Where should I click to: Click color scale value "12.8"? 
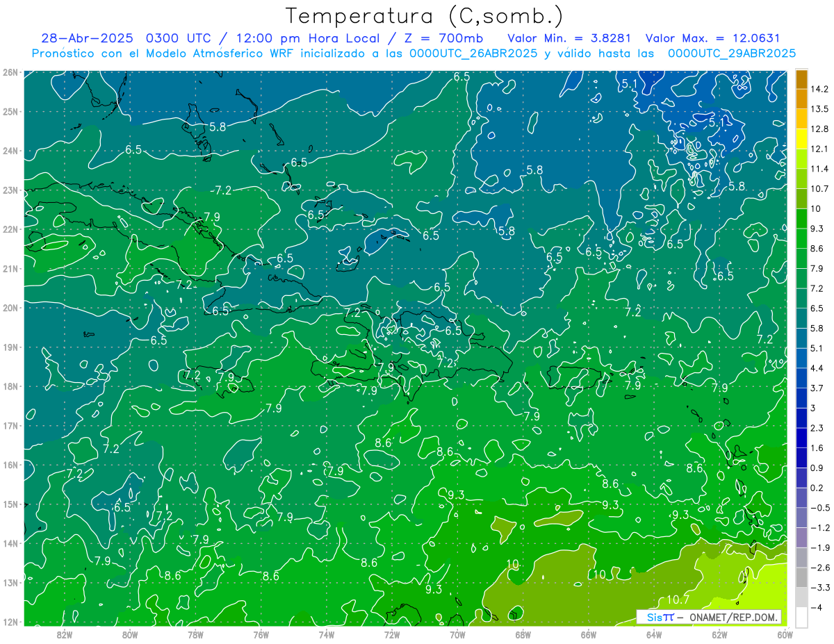(819, 129)
